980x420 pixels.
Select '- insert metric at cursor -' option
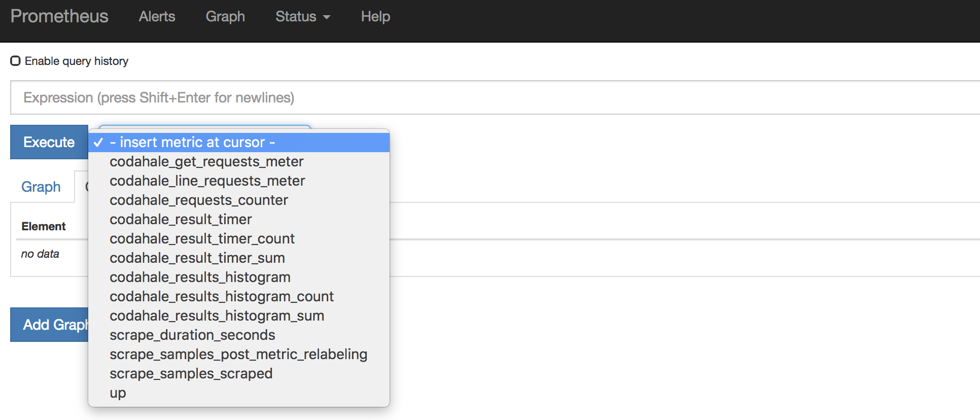[239, 143]
